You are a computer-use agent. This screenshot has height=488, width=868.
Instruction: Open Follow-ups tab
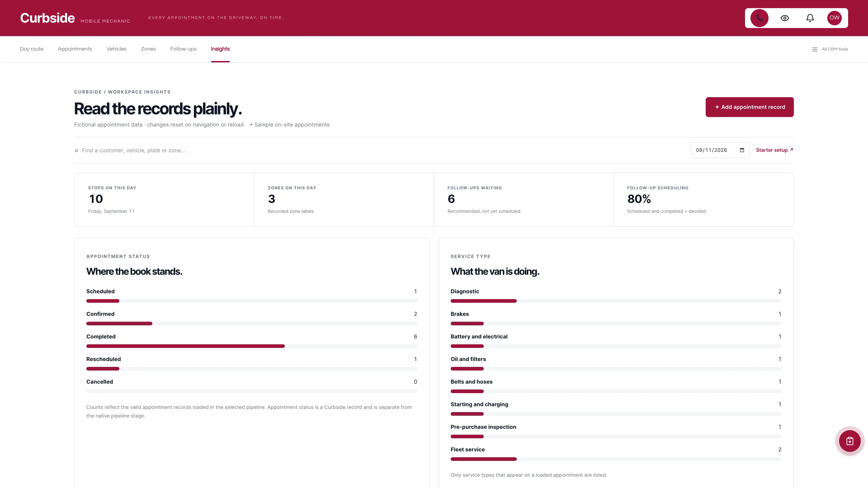(183, 49)
